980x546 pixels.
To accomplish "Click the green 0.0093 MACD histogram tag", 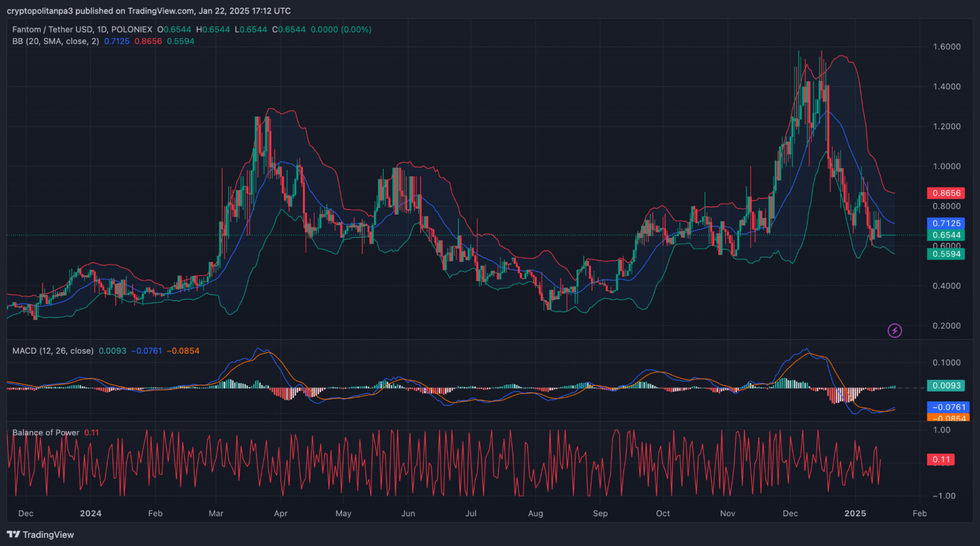I will point(946,386).
